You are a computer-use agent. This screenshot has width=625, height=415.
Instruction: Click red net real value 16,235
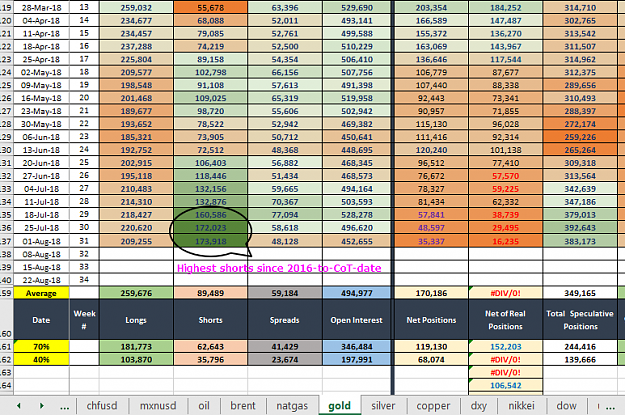coord(505,241)
